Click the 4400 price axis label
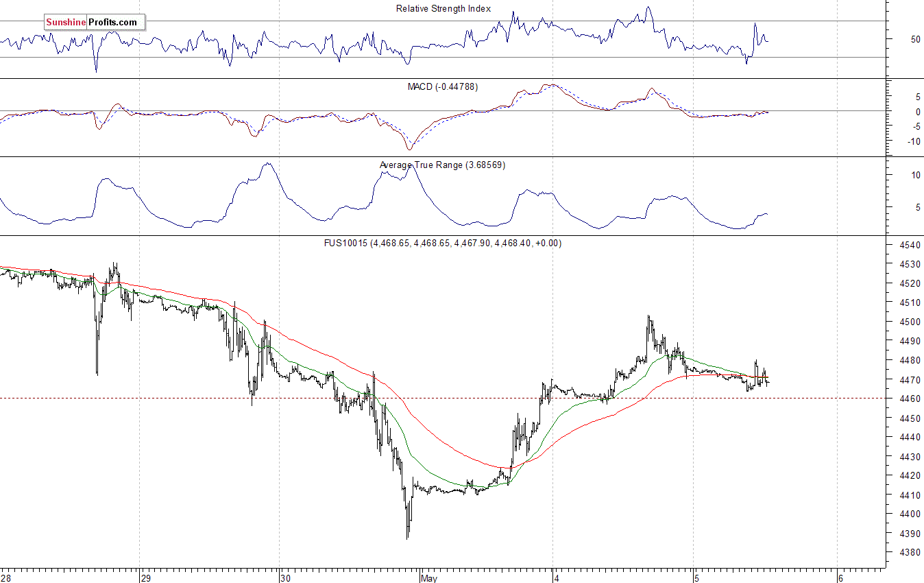The image size is (924, 583). click(911, 514)
